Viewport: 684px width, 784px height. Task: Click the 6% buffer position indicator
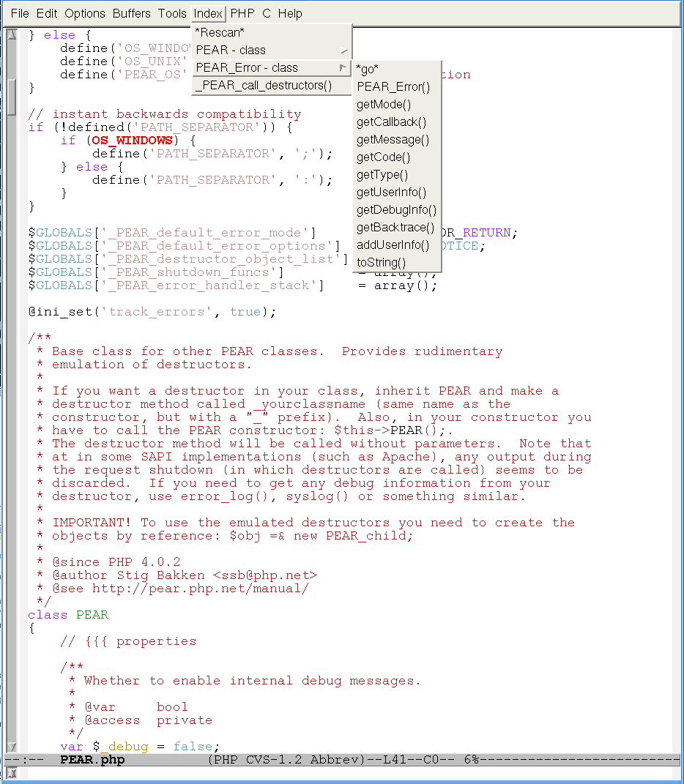[472, 760]
